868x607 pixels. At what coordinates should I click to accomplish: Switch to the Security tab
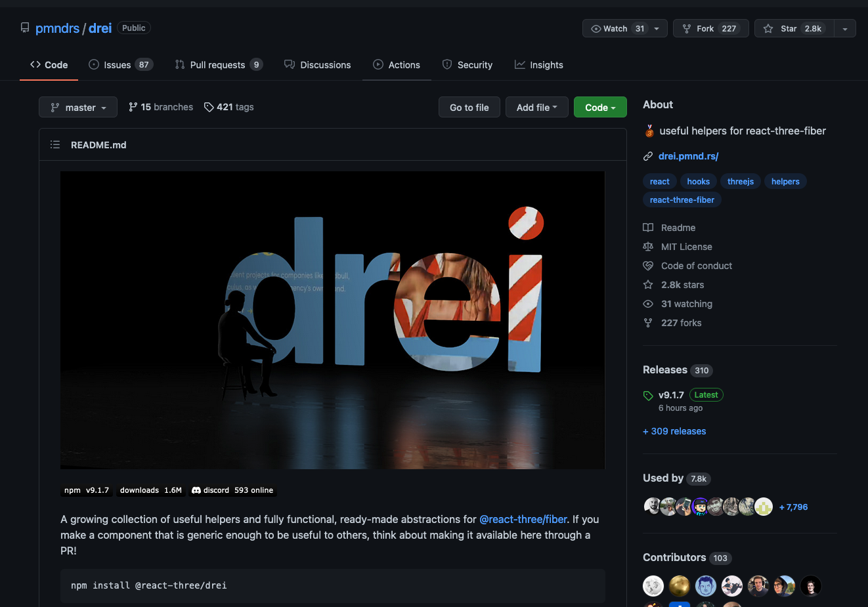(467, 65)
